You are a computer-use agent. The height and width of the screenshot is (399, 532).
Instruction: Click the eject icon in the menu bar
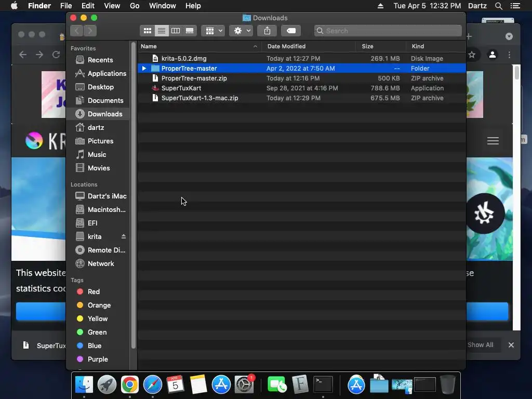[x=380, y=6]
